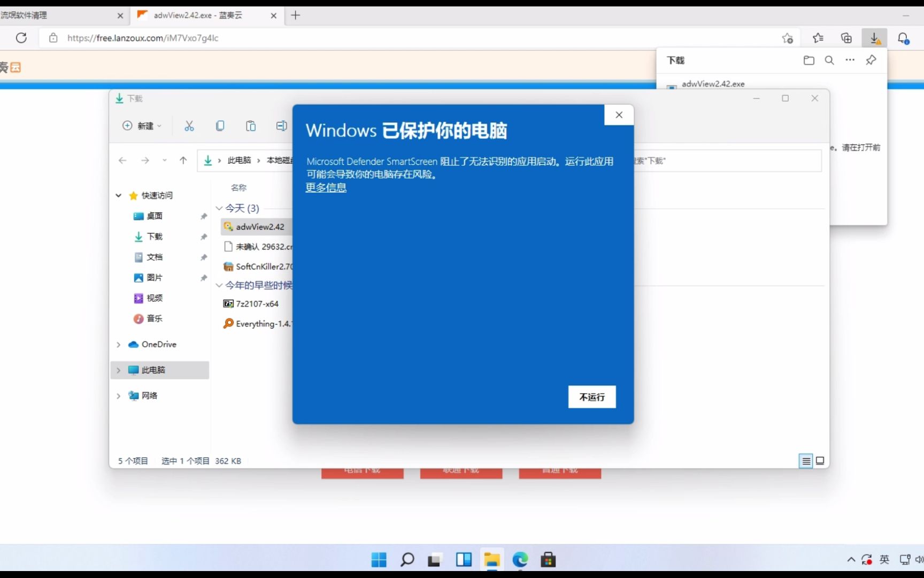
Task: Open Widgets from the taskbar
Action: (464, 560)
